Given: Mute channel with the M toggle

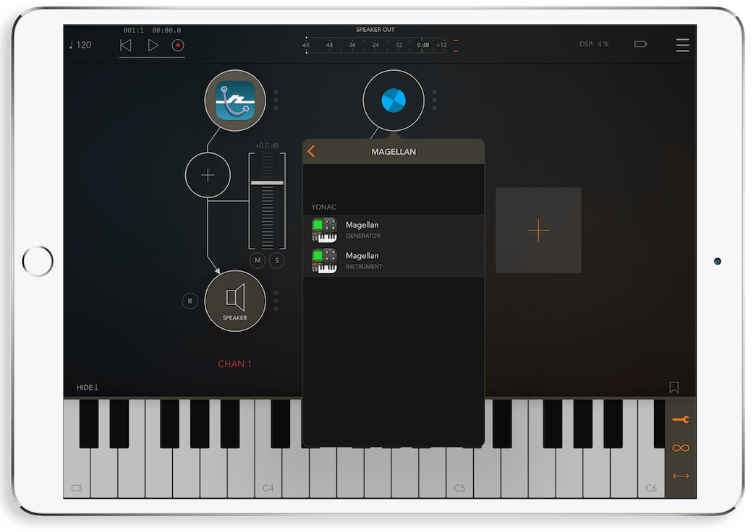Looking at the screenshot, I should tap(257, 260).
